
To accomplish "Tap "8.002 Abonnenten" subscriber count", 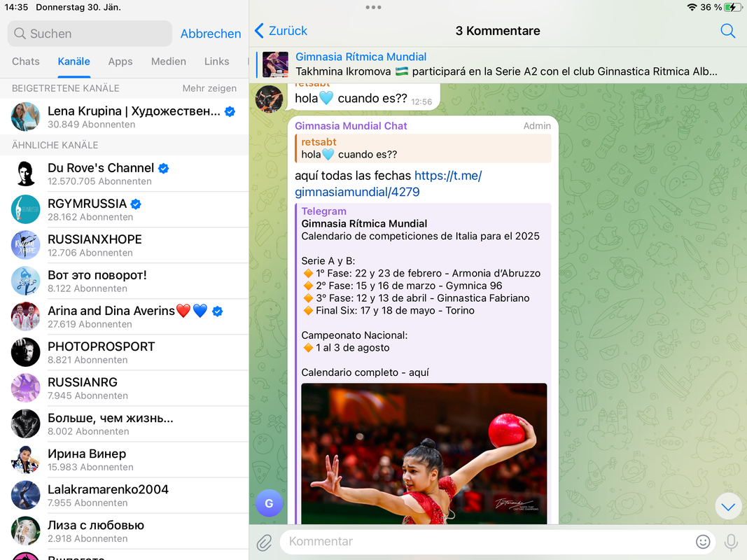I will point(89,431).
